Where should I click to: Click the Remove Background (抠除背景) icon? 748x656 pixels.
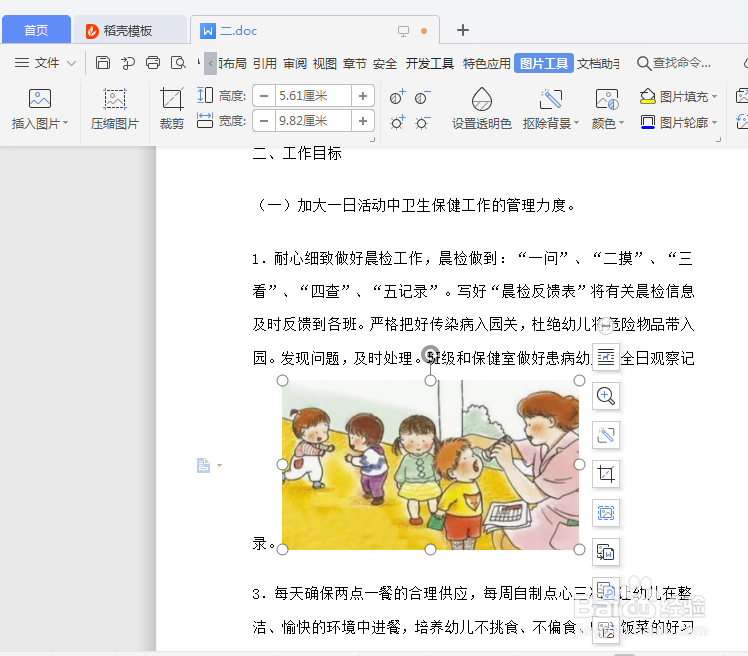pyautogui.click(x=551, y=99)
